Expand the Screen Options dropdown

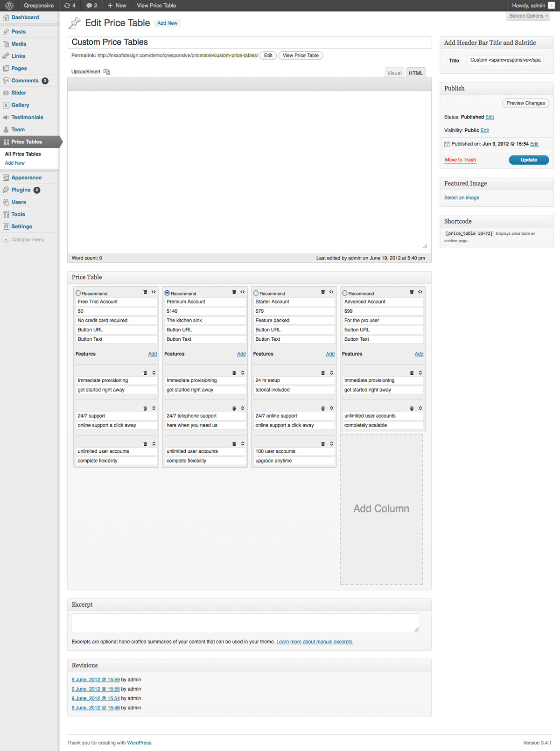[528, 16]
